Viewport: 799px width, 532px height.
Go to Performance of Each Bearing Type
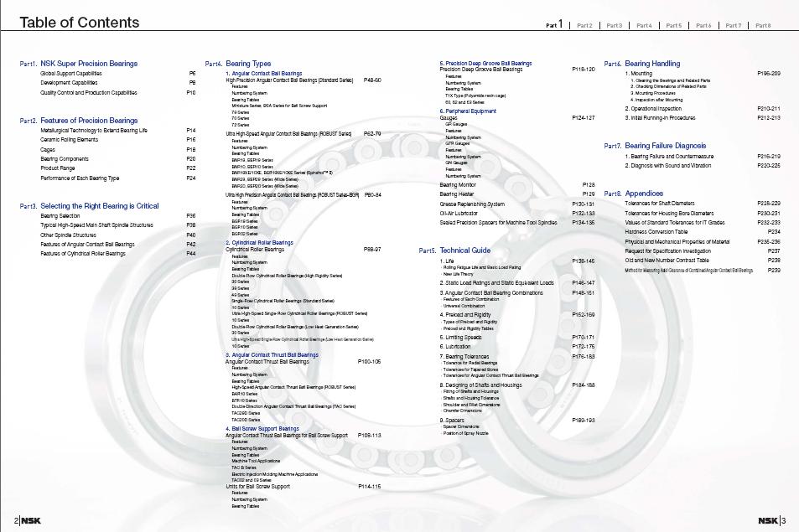[x=80, y=178]
